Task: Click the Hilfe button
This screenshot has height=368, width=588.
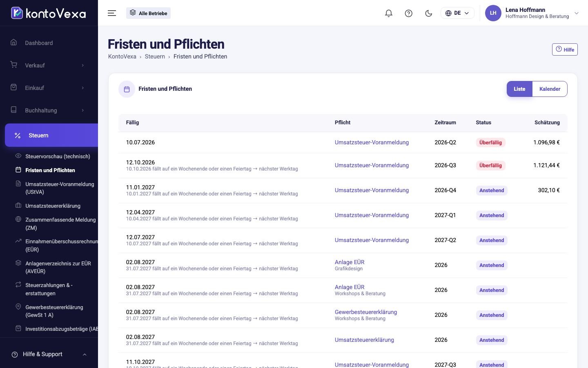Action: pyautogui.click(x=565, y=49)
